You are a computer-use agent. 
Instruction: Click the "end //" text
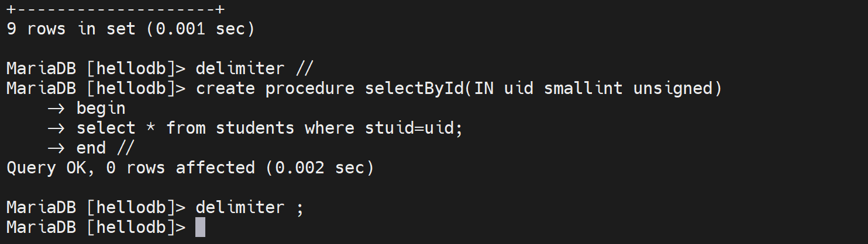(105, 148)
